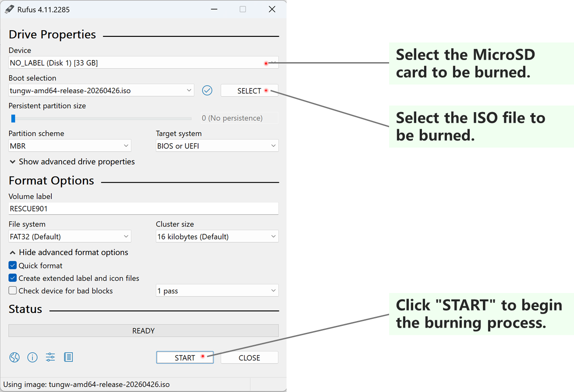Open the Boot selection ISO dropdown
This screenshot has width=574, height=392.
click(101, 91)
